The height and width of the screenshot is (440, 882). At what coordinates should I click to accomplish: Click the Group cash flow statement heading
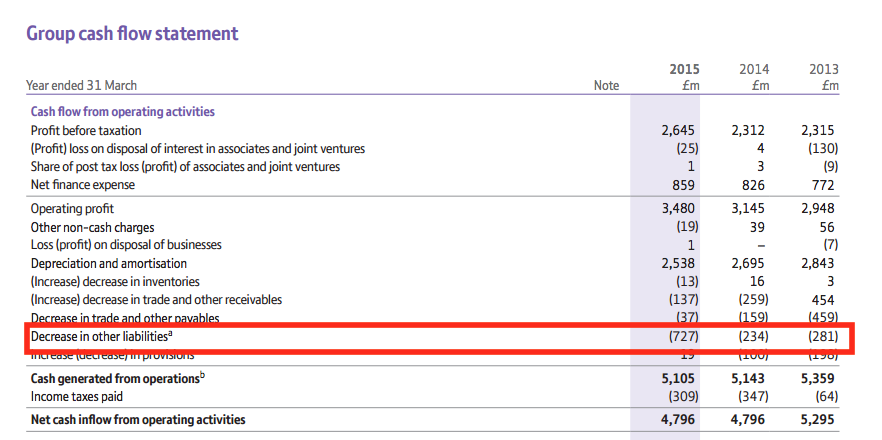tap(132, 33)
